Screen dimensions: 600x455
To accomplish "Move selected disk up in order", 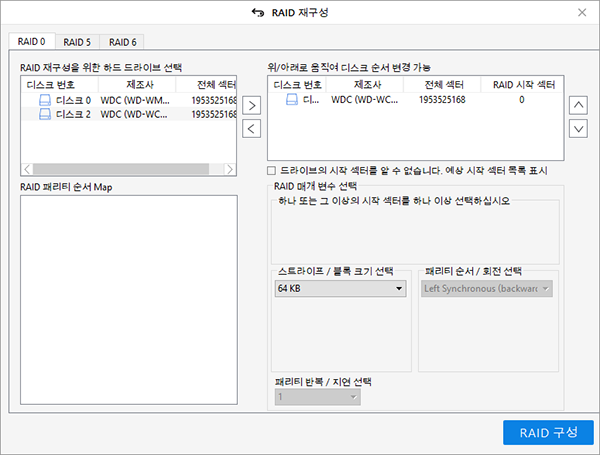I will 577,105.
